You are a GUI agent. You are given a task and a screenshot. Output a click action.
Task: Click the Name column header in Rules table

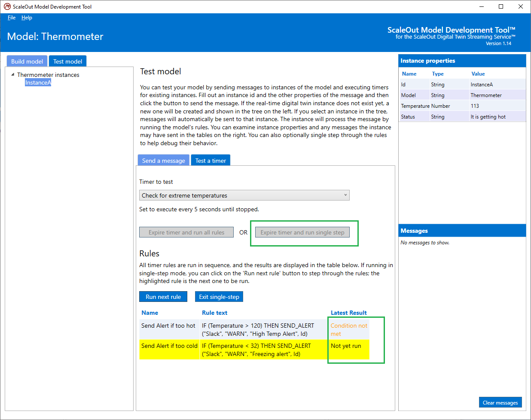point(150,313)
